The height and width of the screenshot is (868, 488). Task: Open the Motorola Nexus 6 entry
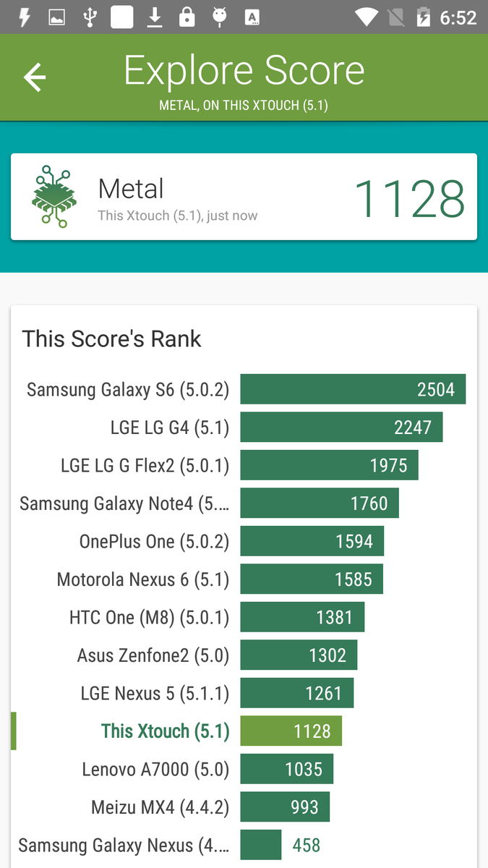point(244,579)
